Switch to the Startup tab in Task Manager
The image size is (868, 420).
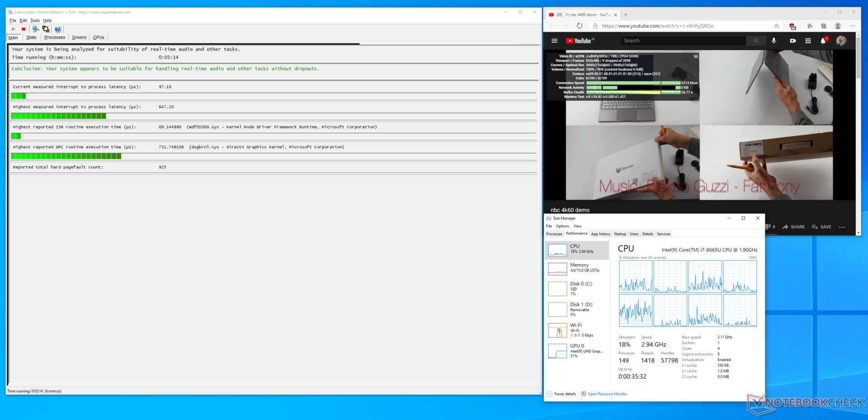click(x=620, y=234)
